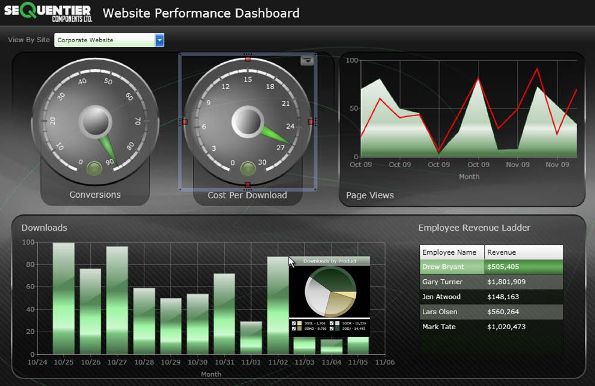Image resolution: width=595 pixels, height=386 pixels.
Task: Click the right red selection handle on the gauge
Action: click(311, 122)
